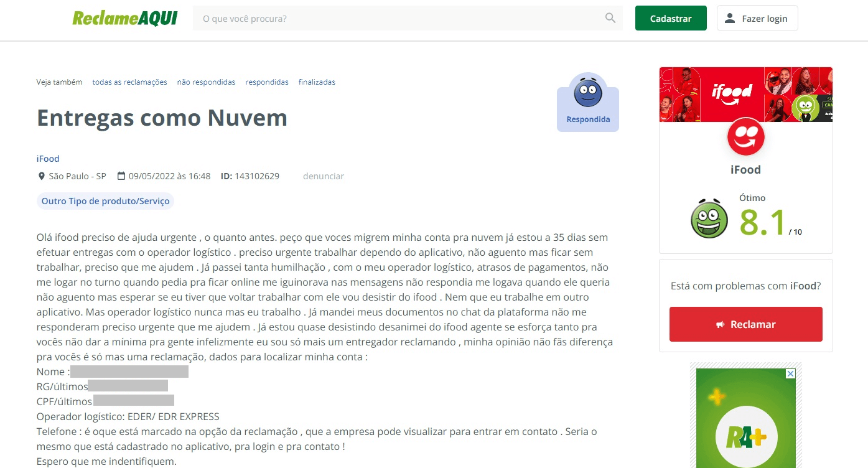The height and width of the screenshot is (468, 868).
Task: Open the Fazer login button
Action: (x=757, y=18)
